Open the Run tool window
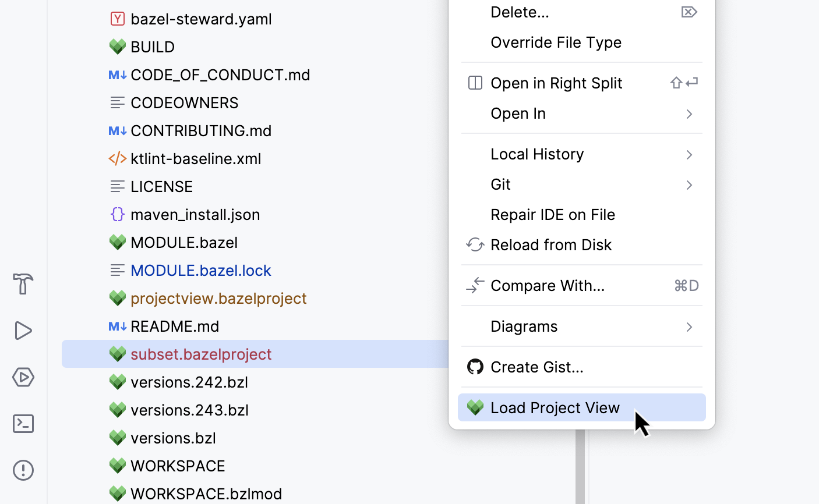The height and width of the screenshot is (504, 819). 23,331
